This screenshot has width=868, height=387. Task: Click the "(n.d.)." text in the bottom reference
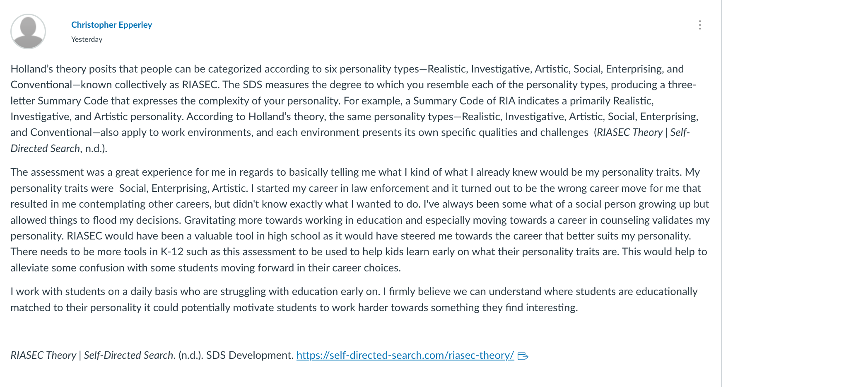[190, 356]
